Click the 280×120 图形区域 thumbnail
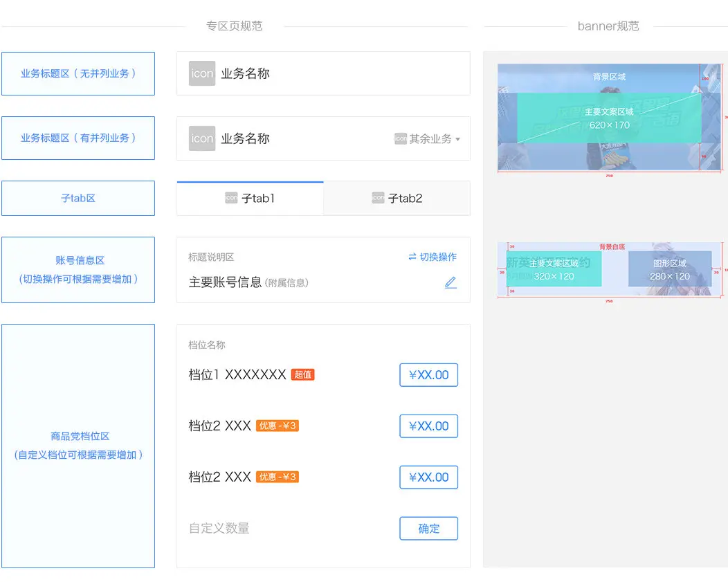 tap(669, 269)
